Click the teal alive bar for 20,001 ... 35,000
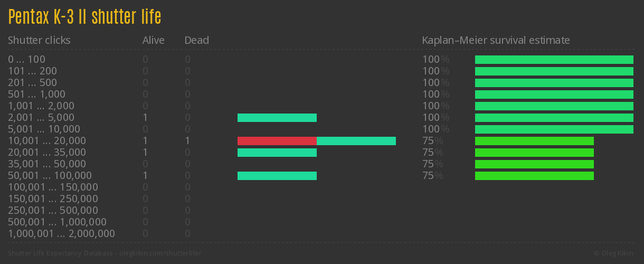The height and width of the screenshot is (264, 644). point(277,153)
